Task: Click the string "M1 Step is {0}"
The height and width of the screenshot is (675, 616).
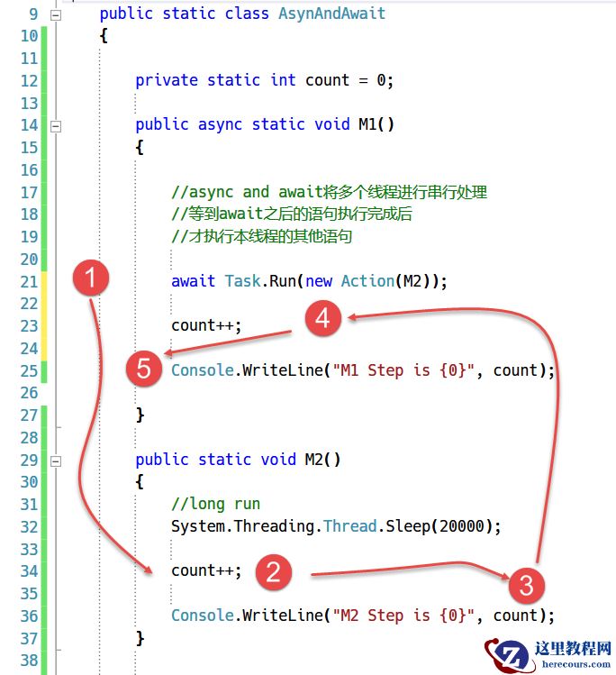Action: pos(403,370)
